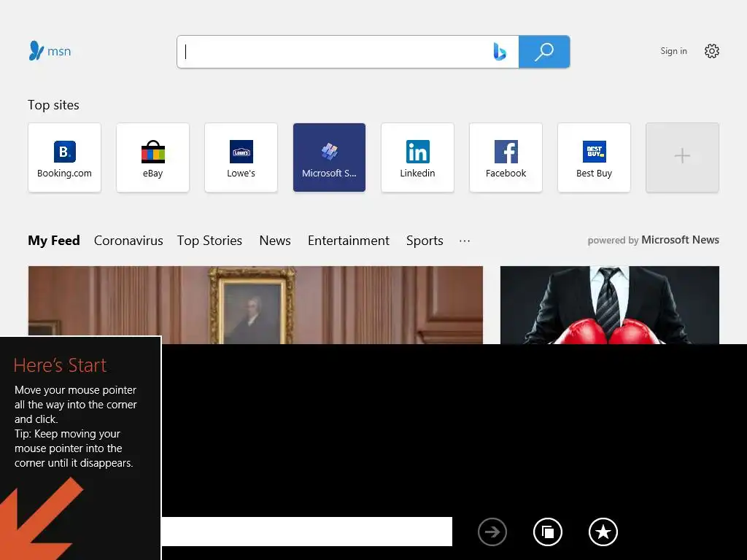Add a new top site with plus tile

coord(682,157)
